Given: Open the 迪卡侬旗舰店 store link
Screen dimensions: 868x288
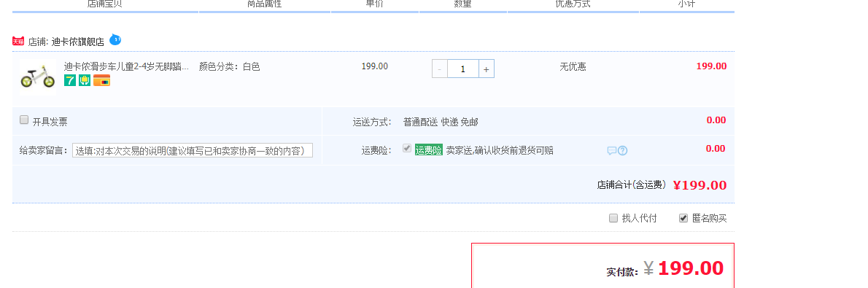Looking at the screenshot, I should pos(77,42).
